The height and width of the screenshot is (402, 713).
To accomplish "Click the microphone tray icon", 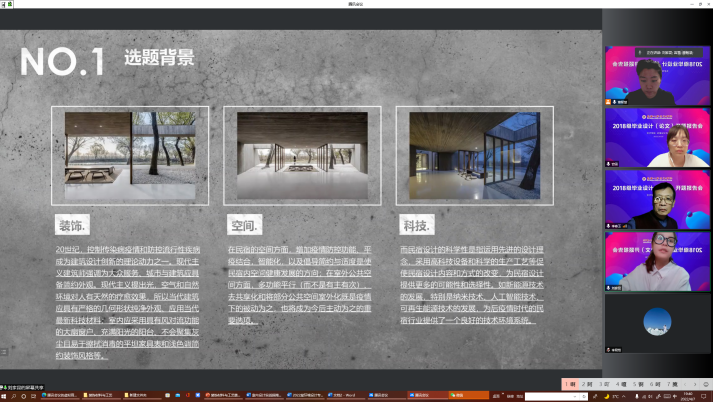I will point(637,397).
